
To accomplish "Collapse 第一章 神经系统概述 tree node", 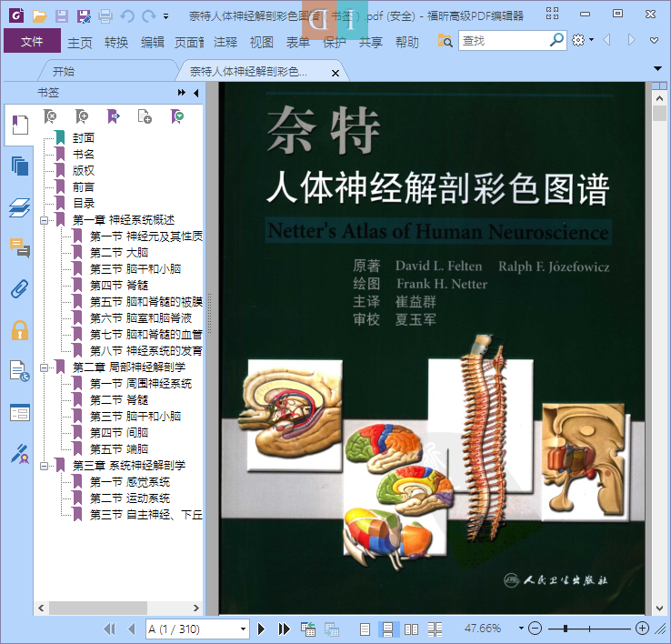I will tap(44, 220).
